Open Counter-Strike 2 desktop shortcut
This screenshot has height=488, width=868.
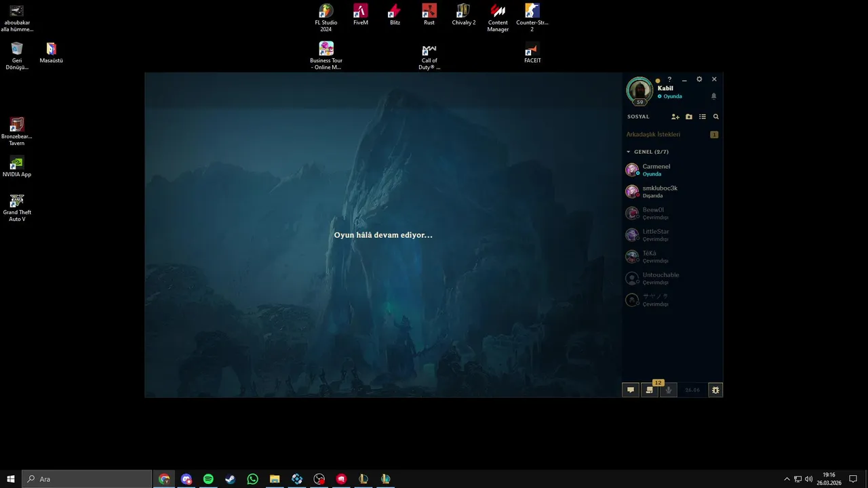532,18
